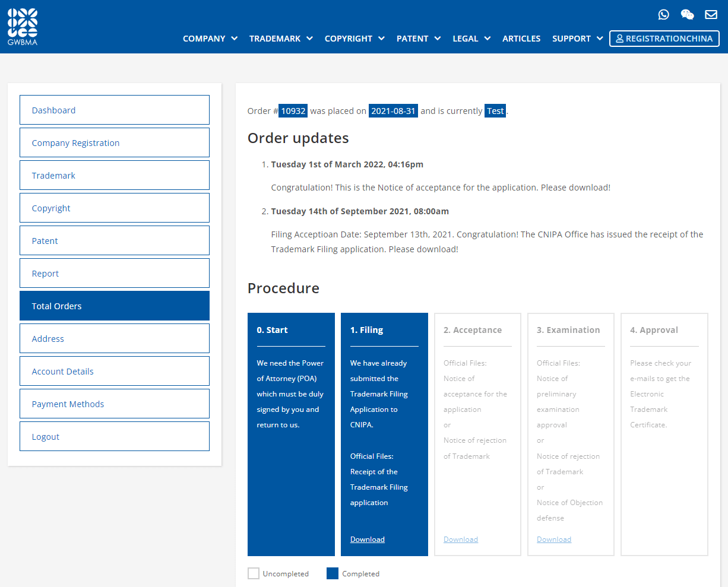The image size is (728, 587).
Task: Click the Uncompleted legend swatch
Action: 254,573
